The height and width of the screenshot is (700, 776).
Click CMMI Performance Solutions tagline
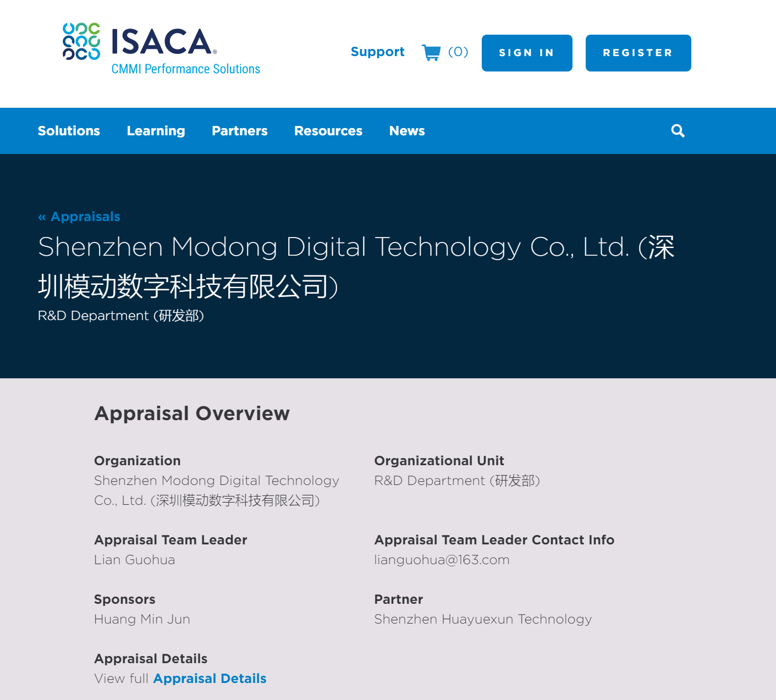pos(186,69)
